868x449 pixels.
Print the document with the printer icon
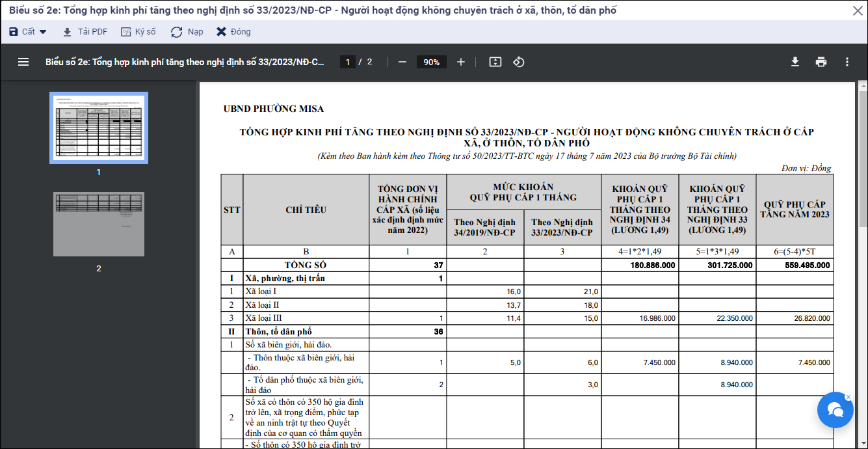click(x=821, y=62)
